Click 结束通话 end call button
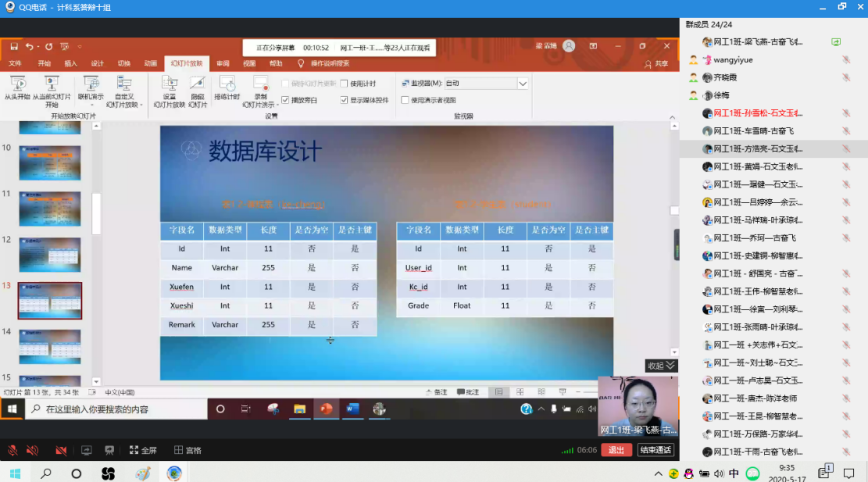The width and height of the screenshot is (868, 482). (655, 450)
